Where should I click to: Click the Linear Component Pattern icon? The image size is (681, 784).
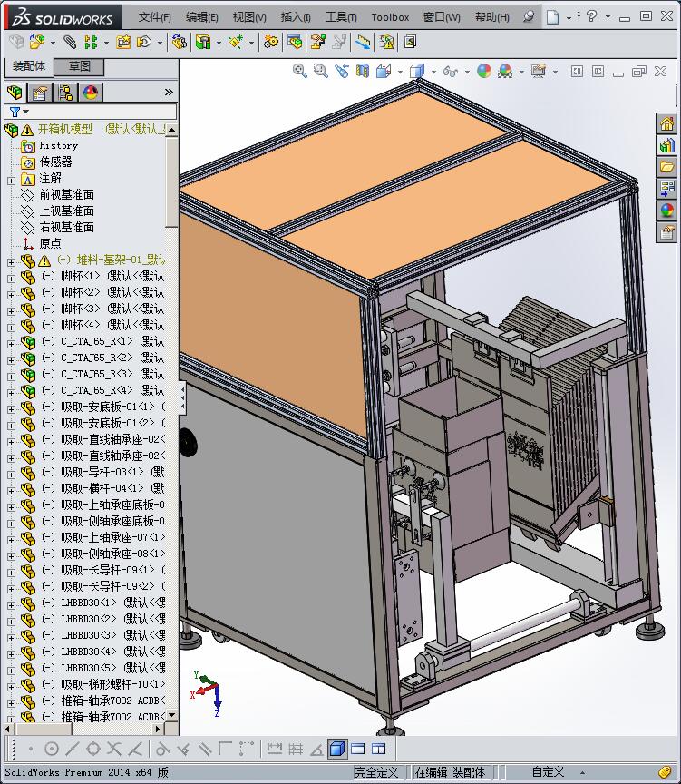click(x=91, y=42)
